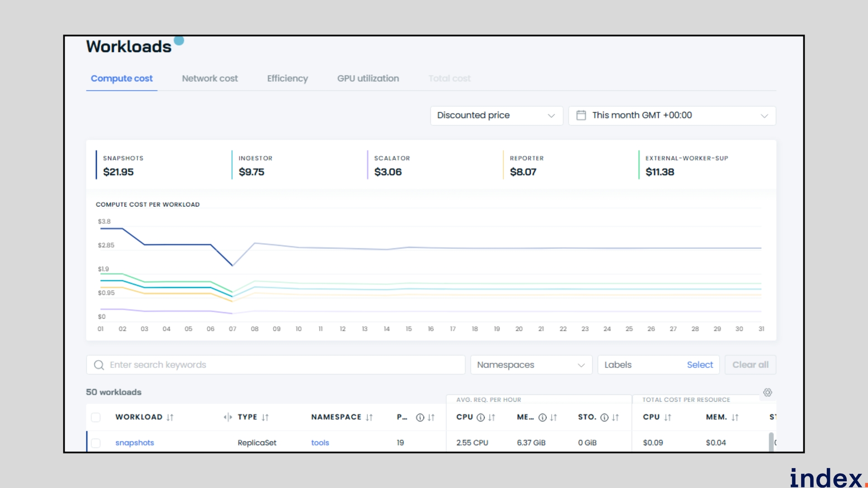Open the Discounted price dropdown

click(496, 116)
